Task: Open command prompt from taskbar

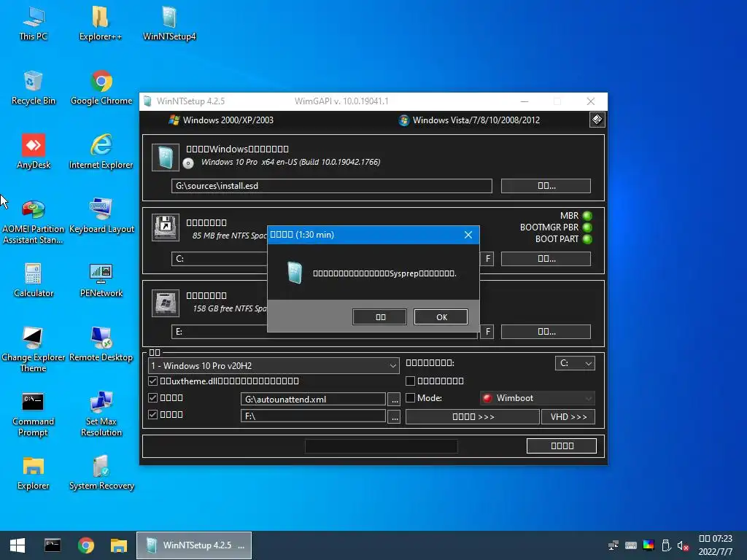Action: [53, 545]
